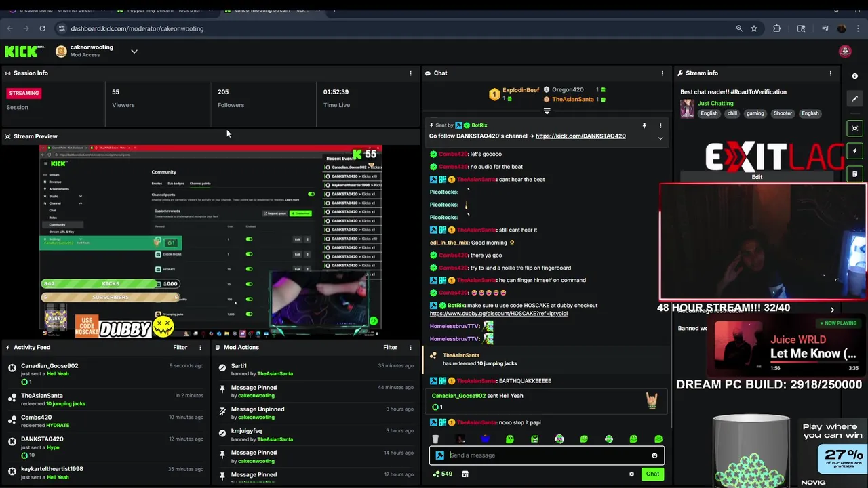This screenshot has height=488, width=868.
Task: Click TheAsianSanta username in Activity Feed
Action: (x=41, y=396)
